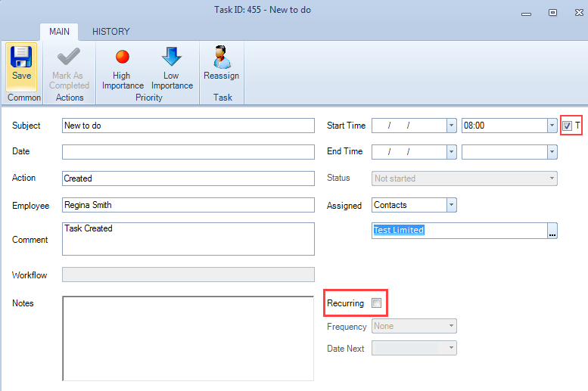Click the Employee field with Regina Smith

(188, 205)
